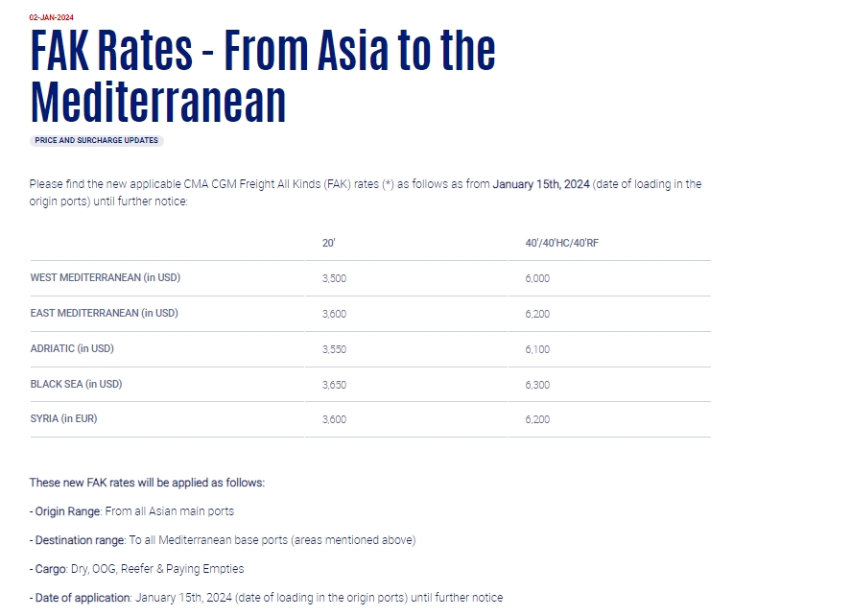
Task: Click the Destination range line
Action: pyautogui.click(x=223, y=540)
